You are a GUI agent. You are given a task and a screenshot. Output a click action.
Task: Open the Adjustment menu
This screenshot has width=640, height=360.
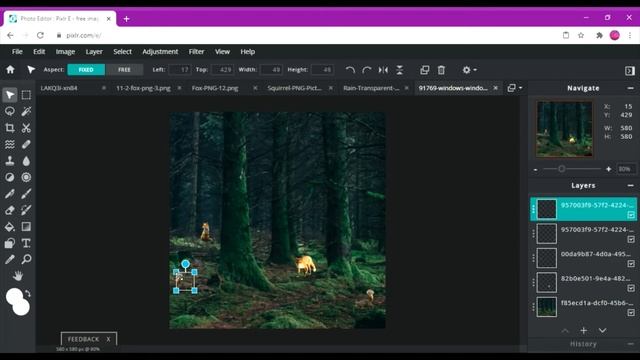(x=160, y=52)
